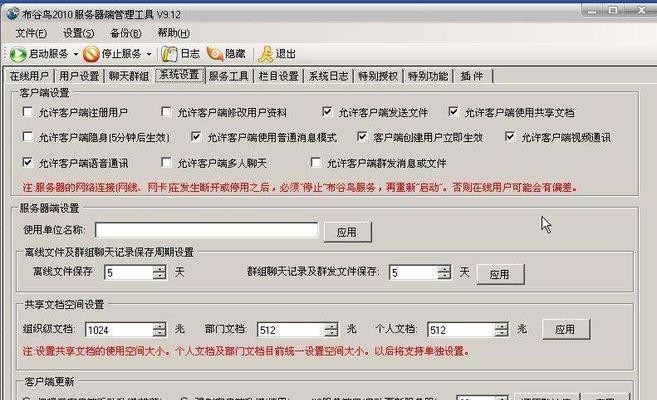
Task: Decrease 群组聊天记录 save days with down arrow
Action: click(444, 276)
